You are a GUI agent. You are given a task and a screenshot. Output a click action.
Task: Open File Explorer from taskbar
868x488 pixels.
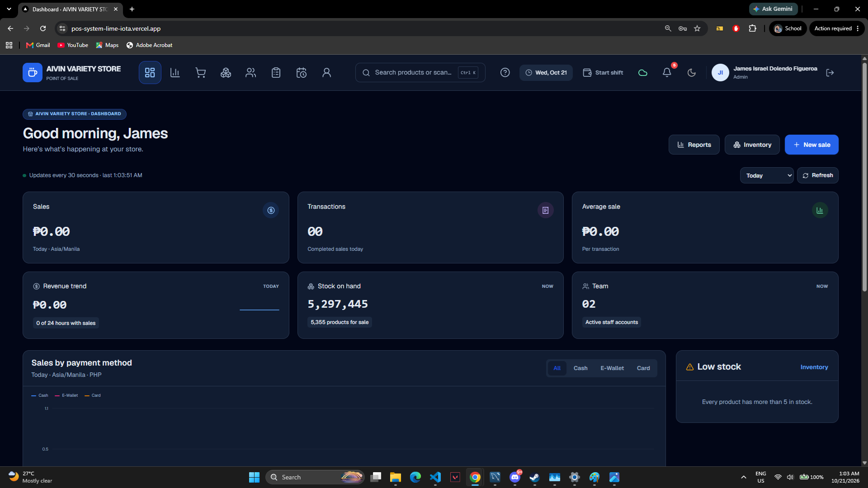396,477
